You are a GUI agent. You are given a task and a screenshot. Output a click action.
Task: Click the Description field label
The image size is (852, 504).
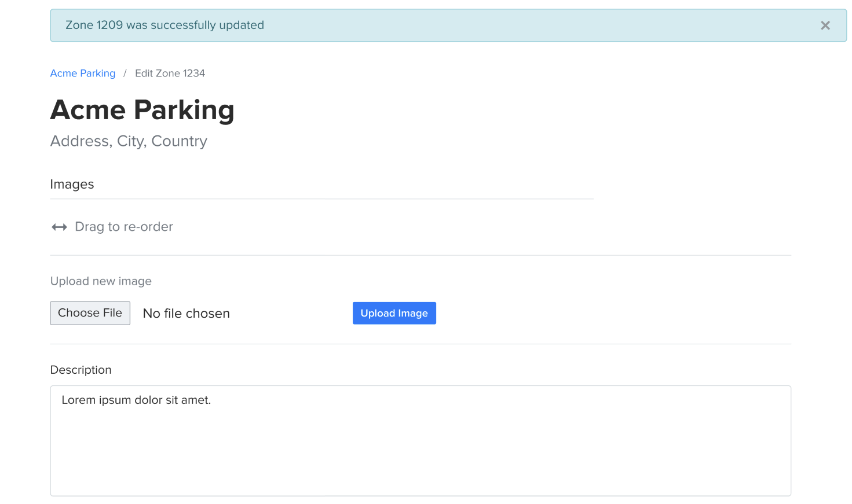[x=81, y=370]
